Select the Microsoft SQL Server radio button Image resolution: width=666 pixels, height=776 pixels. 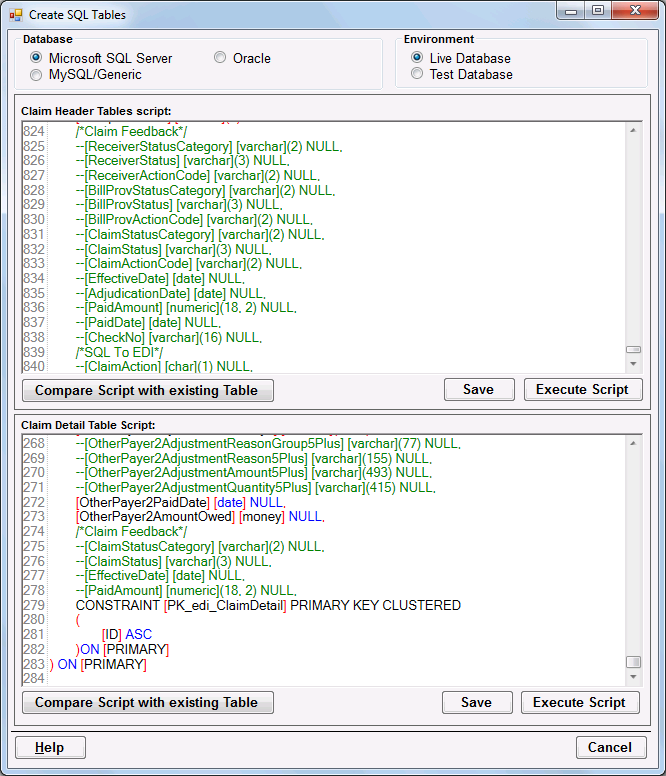pos(36,58)
